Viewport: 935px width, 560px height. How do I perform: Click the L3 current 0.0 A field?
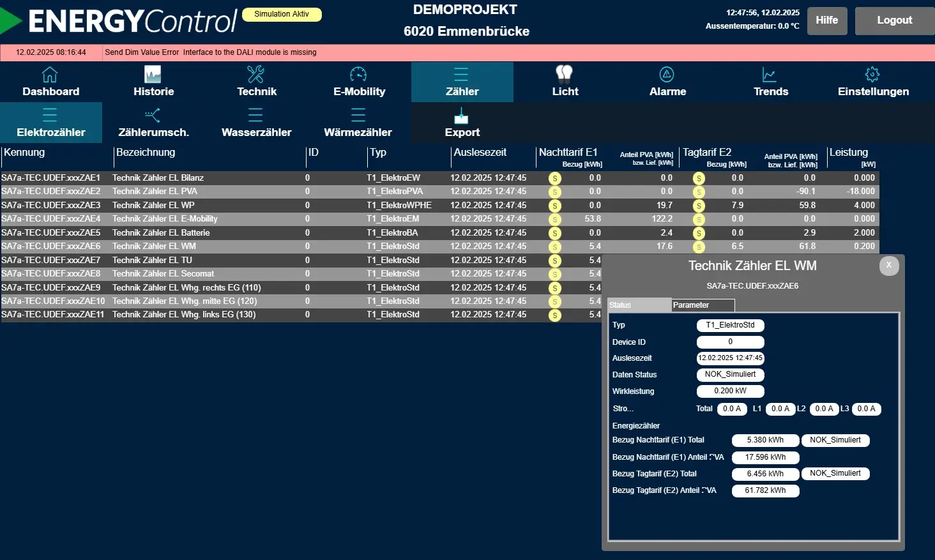tap(866, 409)
